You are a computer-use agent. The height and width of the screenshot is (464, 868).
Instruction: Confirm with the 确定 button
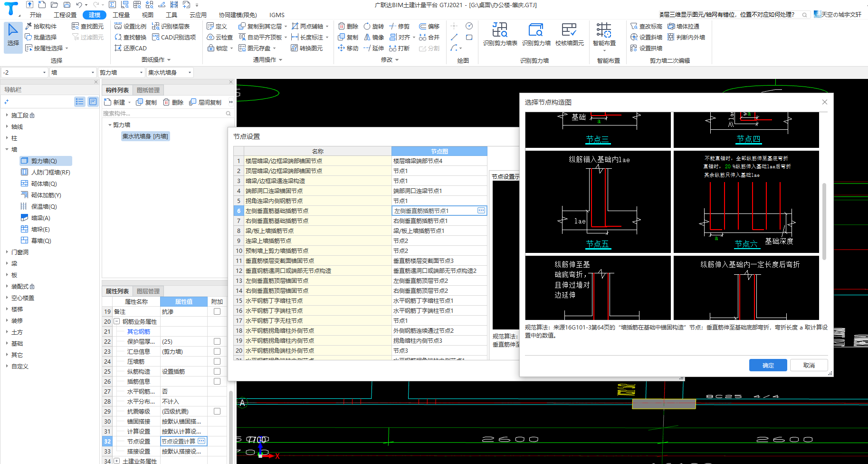click(x=768, y=365)
